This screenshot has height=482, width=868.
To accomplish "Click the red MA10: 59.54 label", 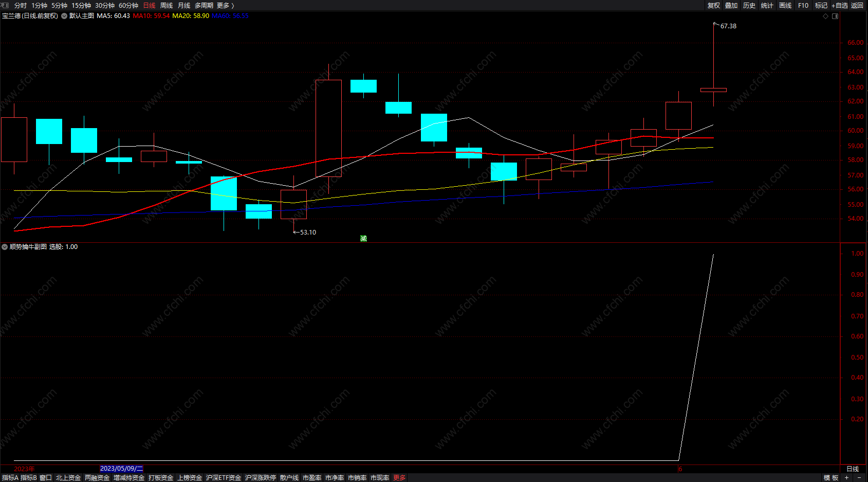I will (151, 16).
